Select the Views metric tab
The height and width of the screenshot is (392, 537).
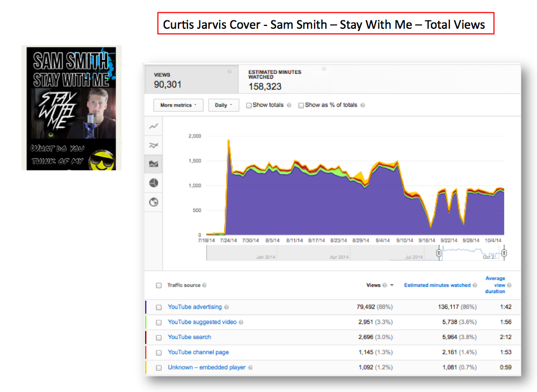click(x=192, y=80)
